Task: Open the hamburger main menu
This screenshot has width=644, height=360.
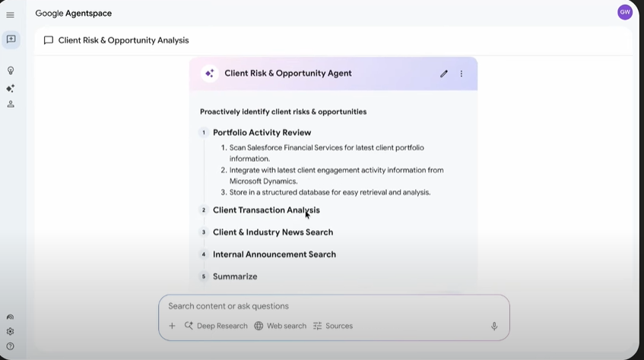Action: pyautogui.click(x=11, y=15)
